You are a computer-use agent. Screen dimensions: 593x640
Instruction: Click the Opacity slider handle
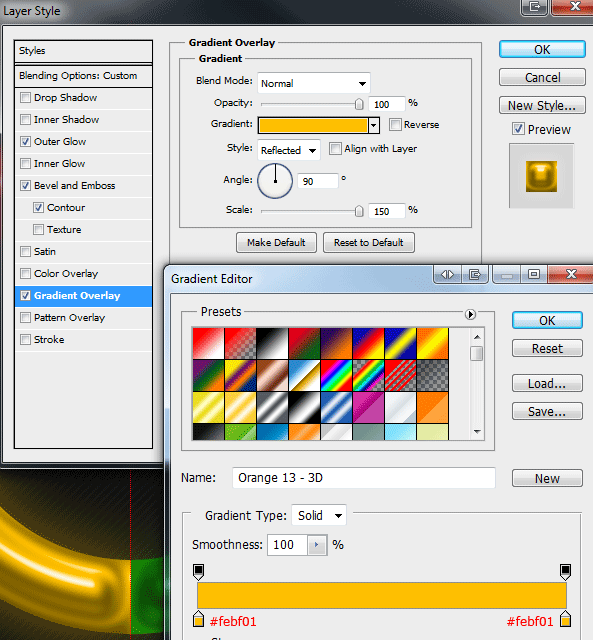point(359,104)
